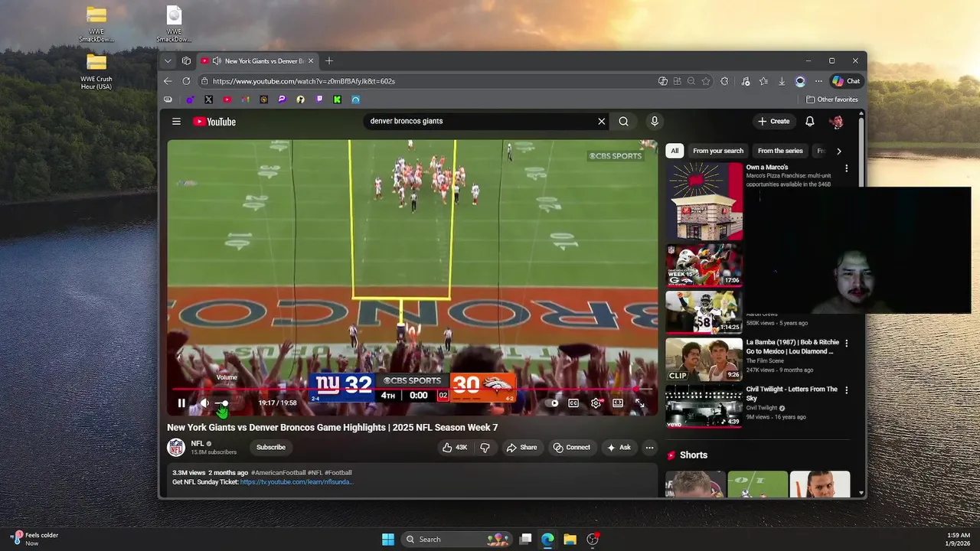Switch to theater mode
Viewport: 980px width, 551px height.
617,403
